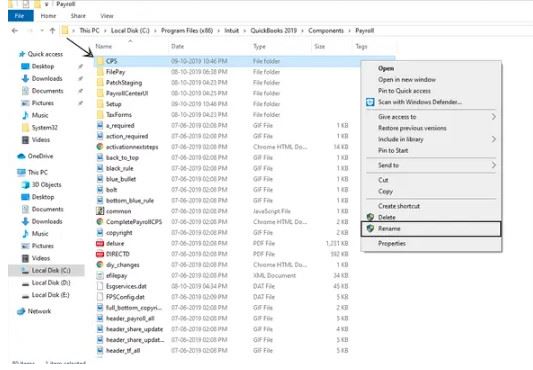The image size is (533, 370).
Task: Choose Cut in the context menu
Action: 383,180
